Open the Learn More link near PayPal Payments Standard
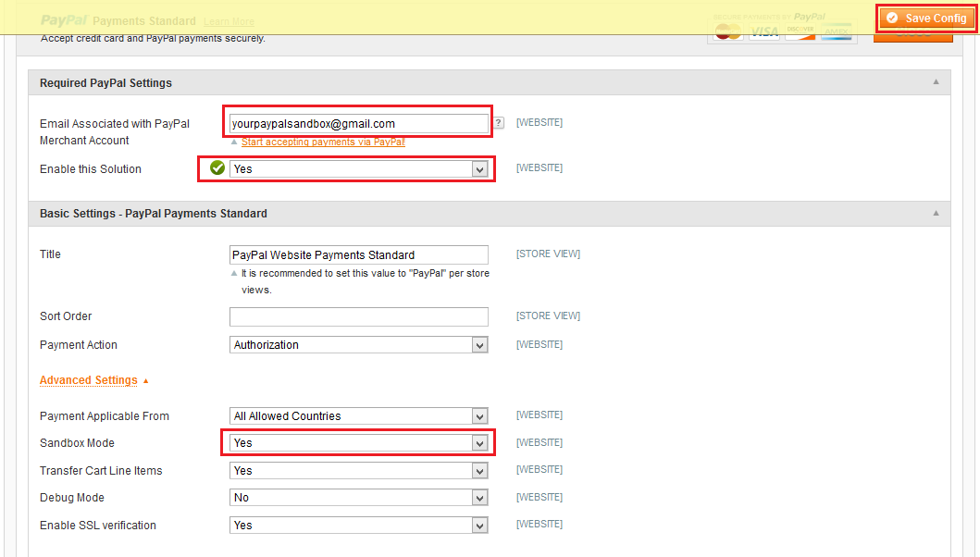 229,21
